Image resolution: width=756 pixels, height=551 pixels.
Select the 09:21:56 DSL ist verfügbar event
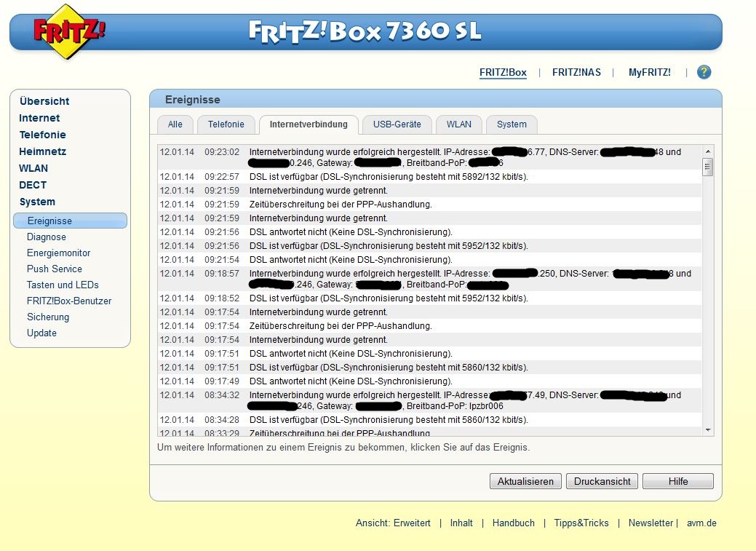click(x=430, y=245)
